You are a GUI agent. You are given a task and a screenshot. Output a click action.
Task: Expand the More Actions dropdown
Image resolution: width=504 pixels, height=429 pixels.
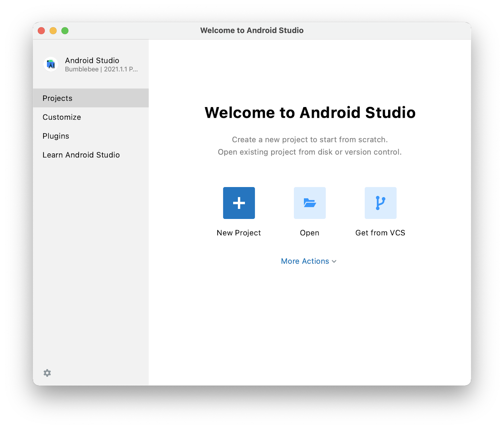click(308, 261)
